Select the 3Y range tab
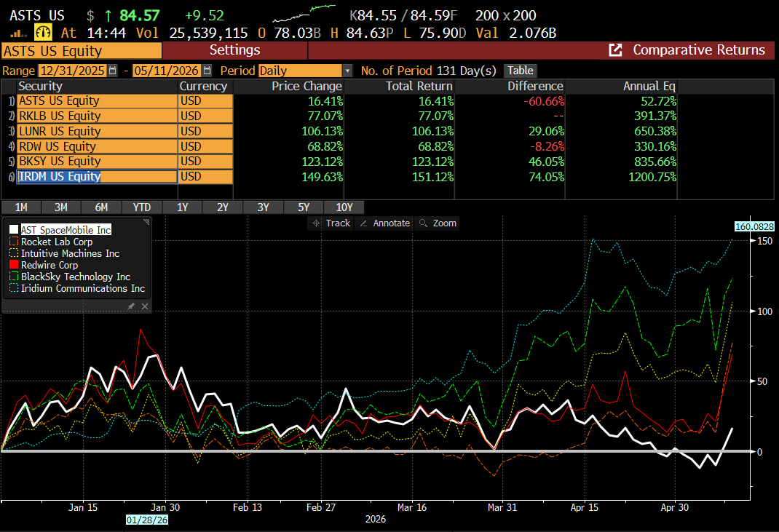Image resolution: width=779 pixels, height=532 pixels. tap(264, 207)
